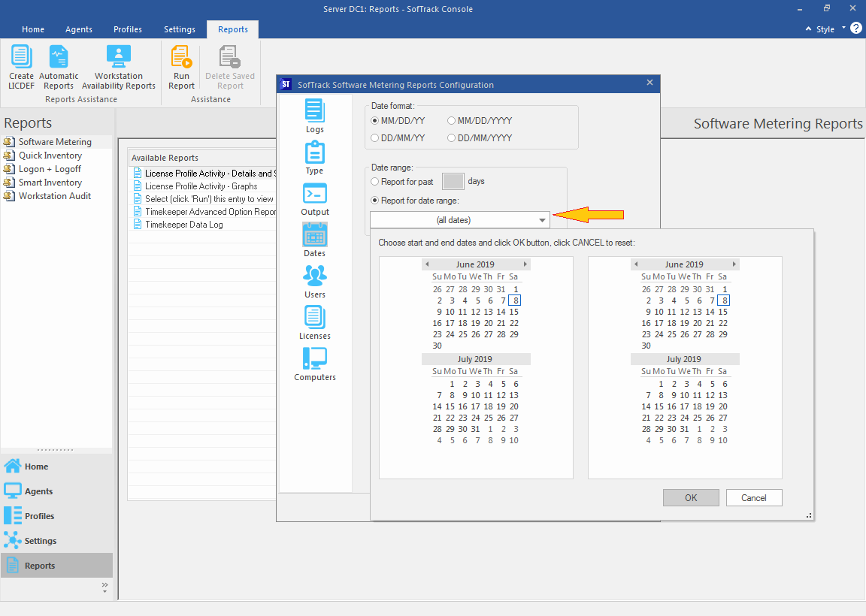This screenshot has height=616, width=866.
Task: Switch to the Agents ribbon tab
Action: 79,29
